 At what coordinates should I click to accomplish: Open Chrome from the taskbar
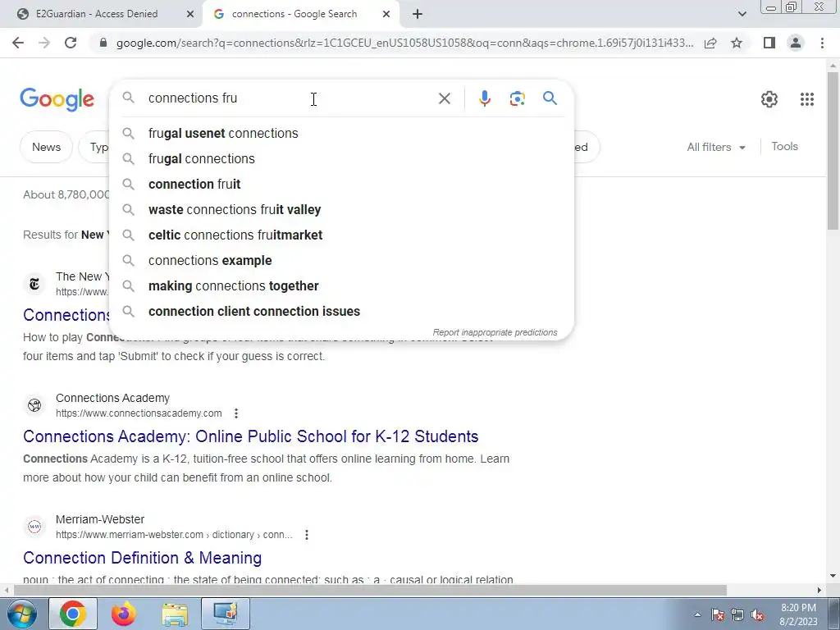pos(73,614)
